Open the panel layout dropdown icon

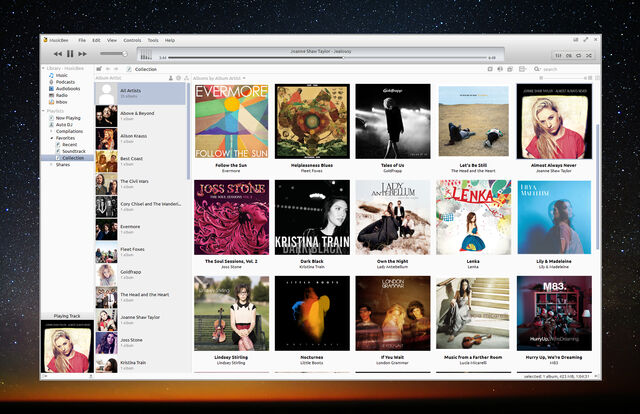pyautogui.click(x=522, y=69)
